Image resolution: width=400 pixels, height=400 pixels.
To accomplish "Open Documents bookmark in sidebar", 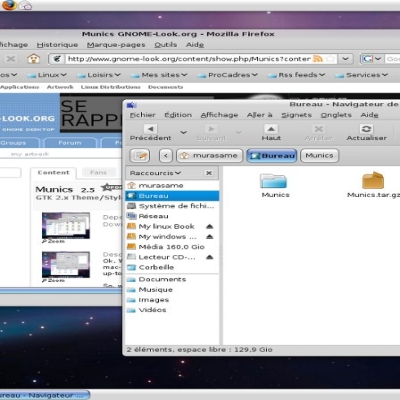I will [172, 279].
